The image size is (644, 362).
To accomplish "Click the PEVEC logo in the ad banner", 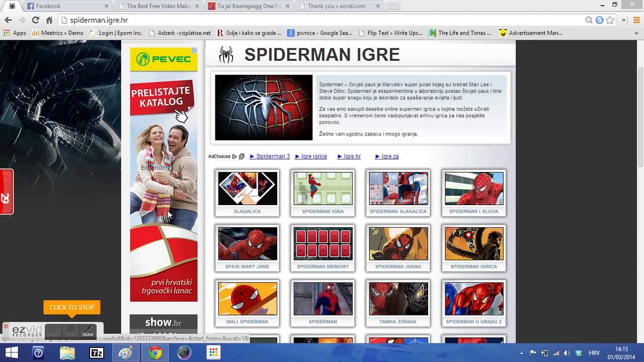I will [x=164, y=60].
